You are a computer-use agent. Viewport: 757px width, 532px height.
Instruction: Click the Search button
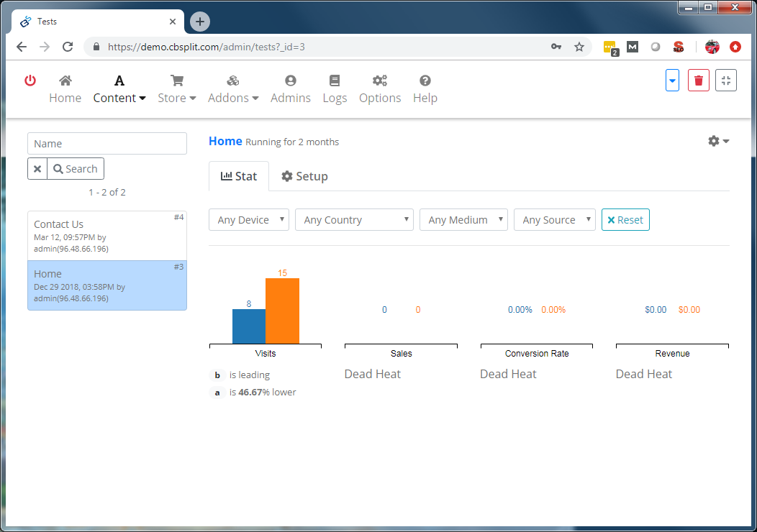[x=76, y=169]
